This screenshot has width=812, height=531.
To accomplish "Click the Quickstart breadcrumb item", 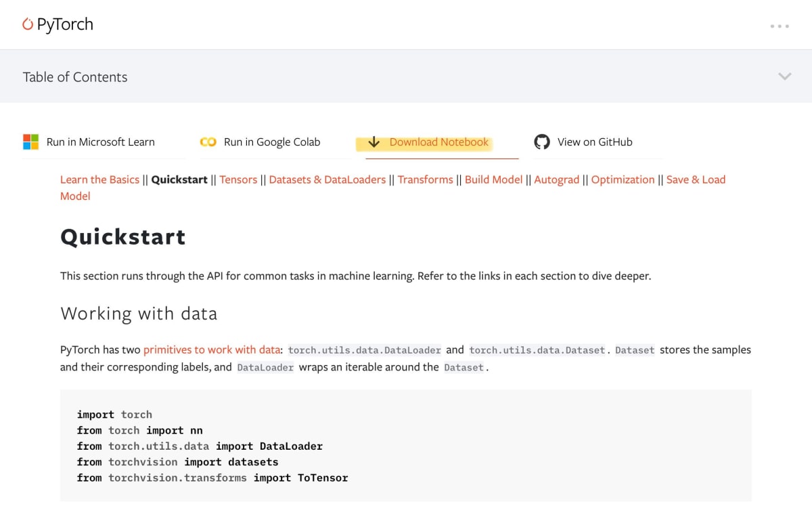I will click(x=179, y=179).
